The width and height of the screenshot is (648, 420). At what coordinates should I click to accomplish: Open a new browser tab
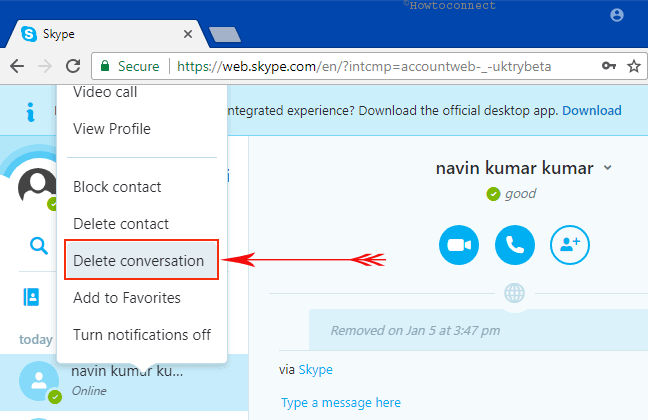click(225, 34)
